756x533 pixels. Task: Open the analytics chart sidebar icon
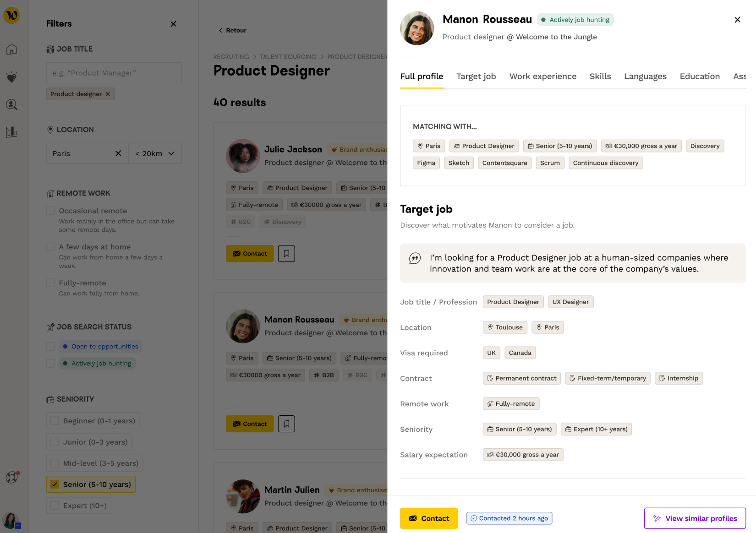11,132
